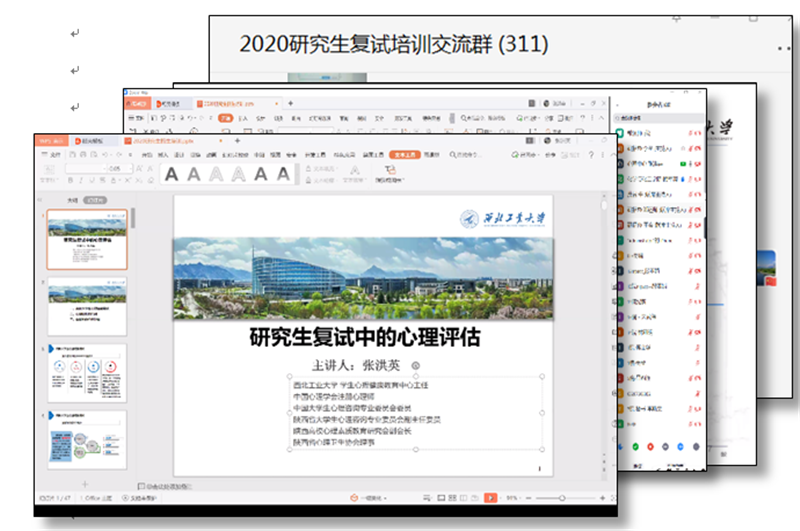Switch to the WPS home tab in the title bar
Viewport: 800px width, 531px height.
[x=51, y=141]
